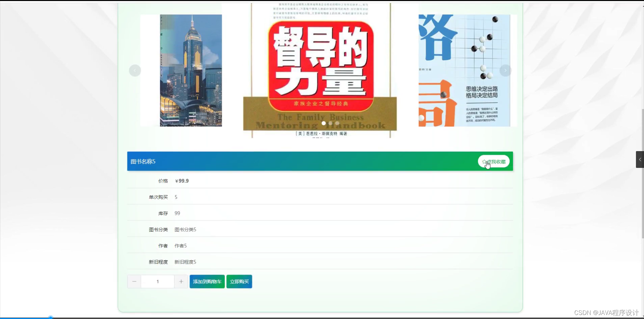The height and width of the screenshot is (319, 644).
Task: Select the second carousel indicator dot
Action: [x=330, y=123]
